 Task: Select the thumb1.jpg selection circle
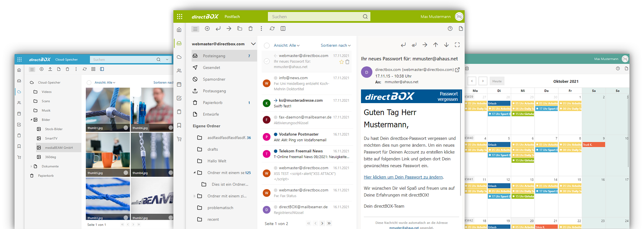pyautogui.click(x=126, y=128)
